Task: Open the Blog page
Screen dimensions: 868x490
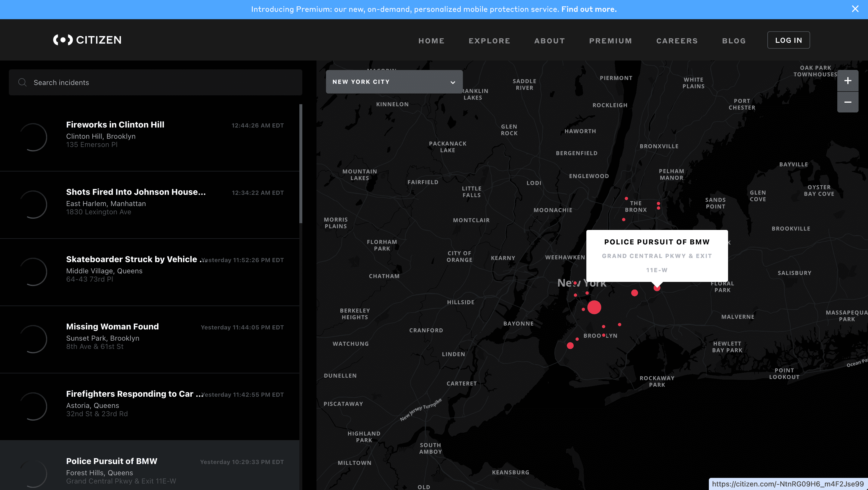Action: [734, 41]
